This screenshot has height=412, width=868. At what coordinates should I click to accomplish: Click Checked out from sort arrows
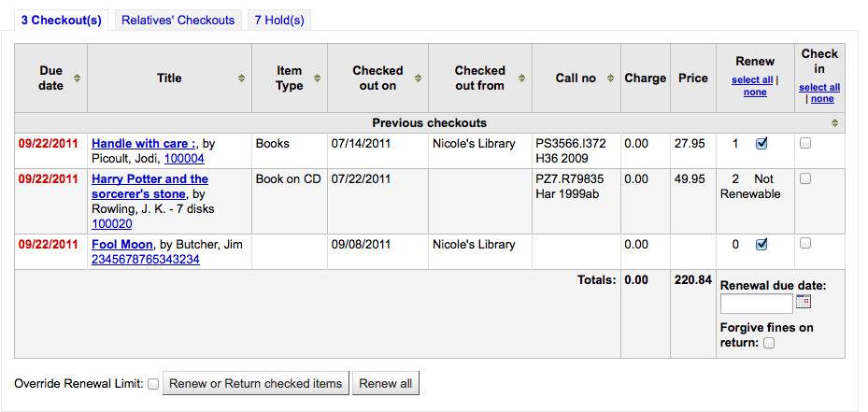pyautogui.click(x=521, y=78)
